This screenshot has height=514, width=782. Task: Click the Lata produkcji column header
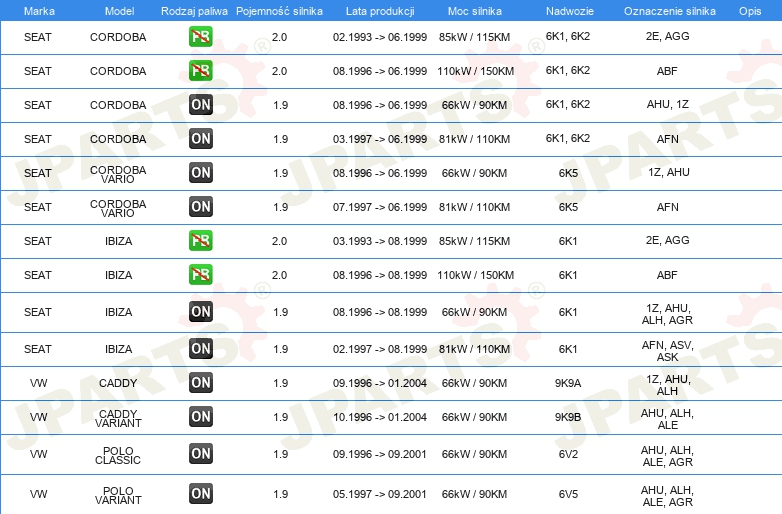380,11
